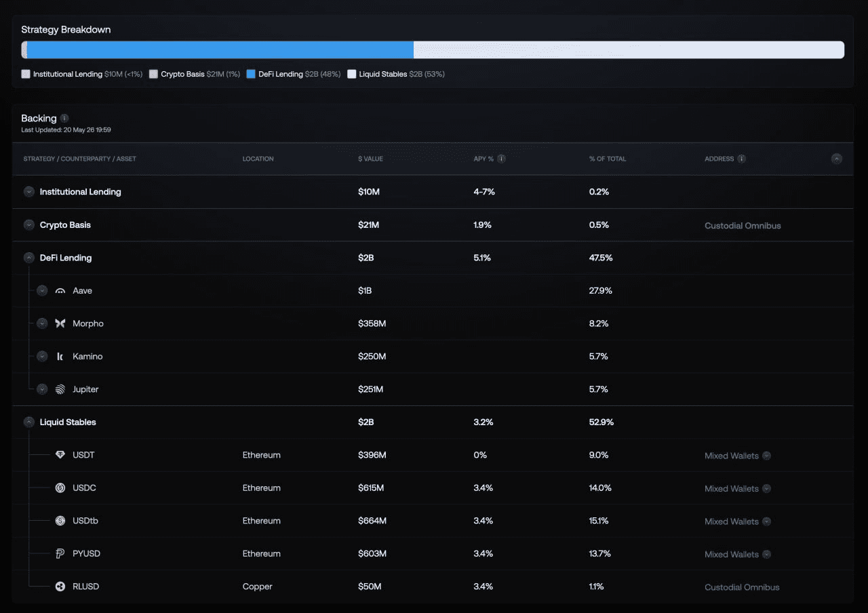Open the Mixed Wallets dropdown for USDtb
Image resolution: width=868 pixels, height=613 pixels.
point(766,521)
